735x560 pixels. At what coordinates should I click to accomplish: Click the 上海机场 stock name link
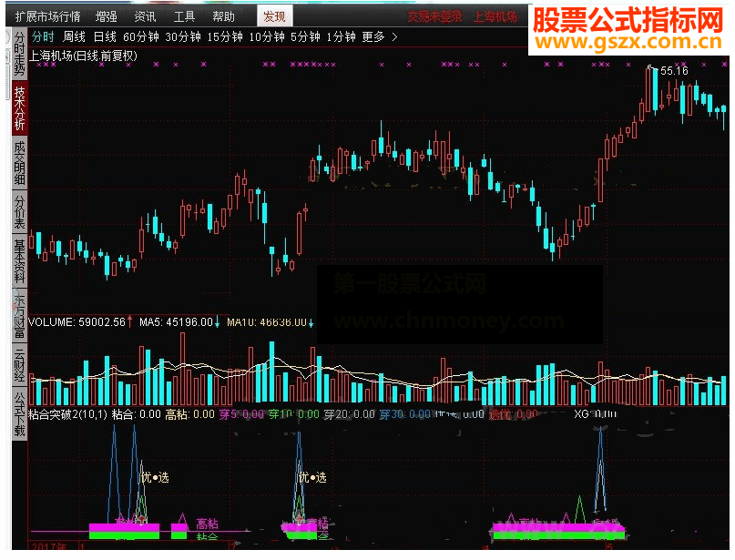[495, 17]
